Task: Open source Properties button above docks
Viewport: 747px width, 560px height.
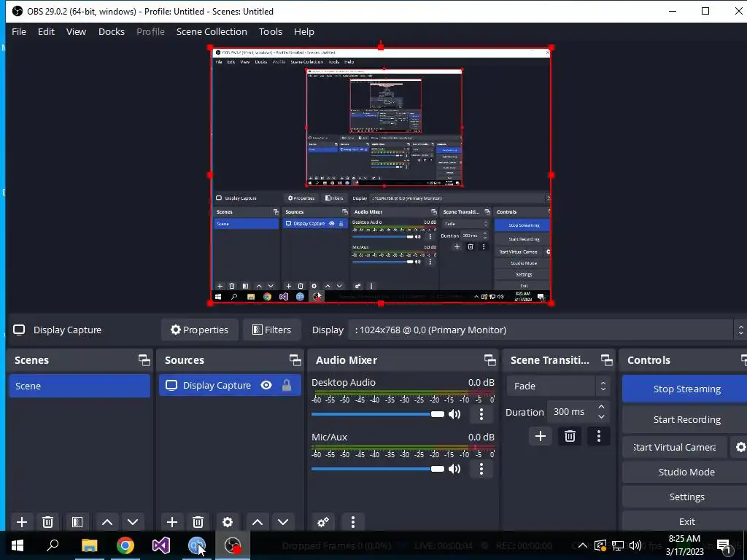Action: coord(200,330)
